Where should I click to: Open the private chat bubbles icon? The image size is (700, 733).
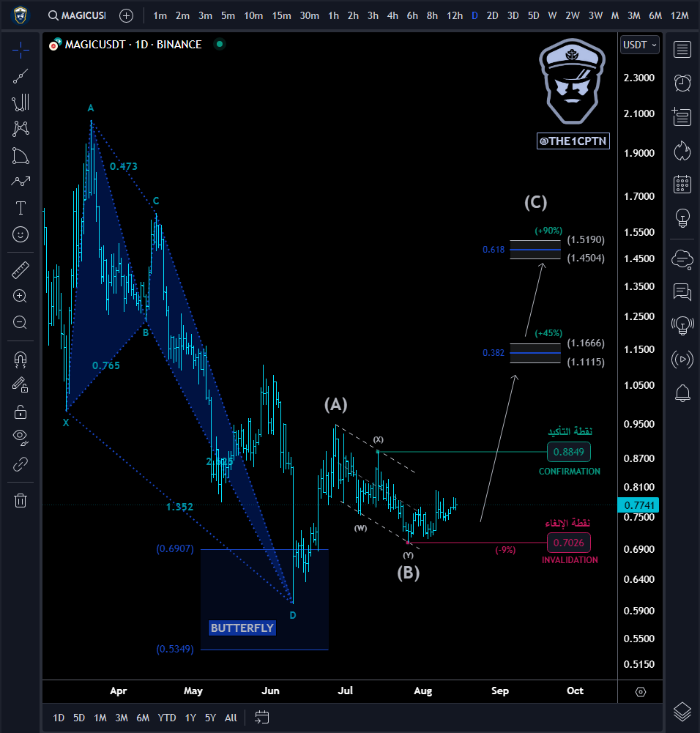click(682, 292)
